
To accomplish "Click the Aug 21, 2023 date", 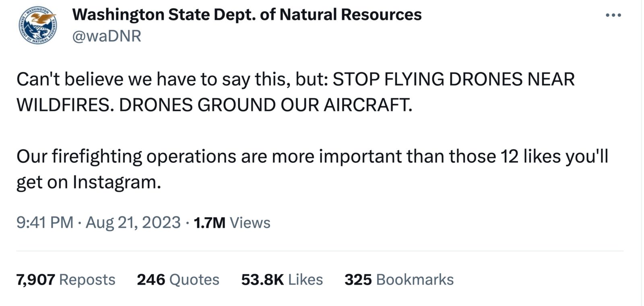I will click(x=133, y=222).
